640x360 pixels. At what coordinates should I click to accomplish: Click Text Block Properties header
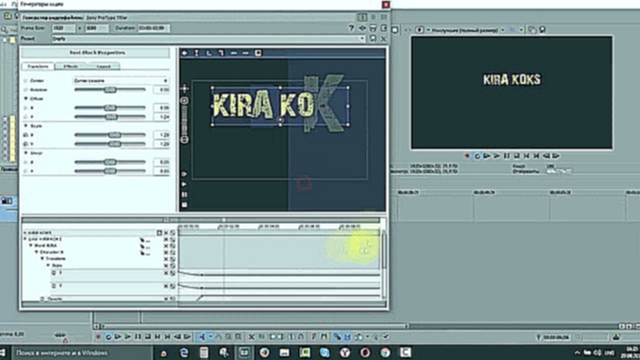coord(96,53)
